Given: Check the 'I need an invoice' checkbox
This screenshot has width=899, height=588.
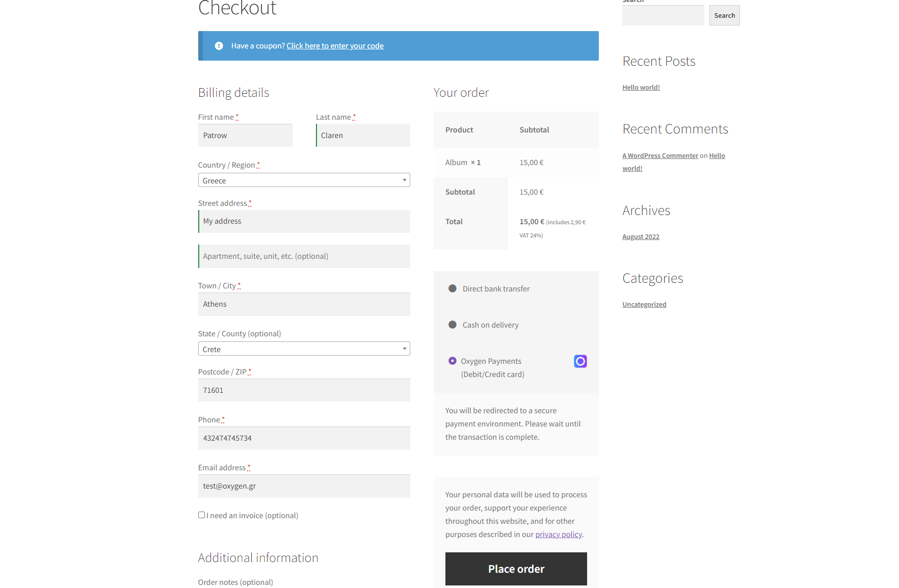Looking at the screenshot, I should (202, 515).
